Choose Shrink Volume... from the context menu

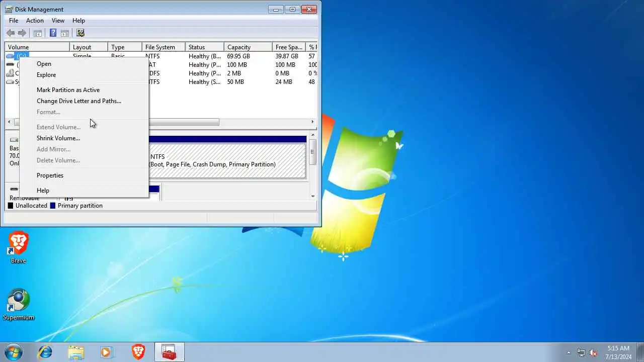point(84,138)
